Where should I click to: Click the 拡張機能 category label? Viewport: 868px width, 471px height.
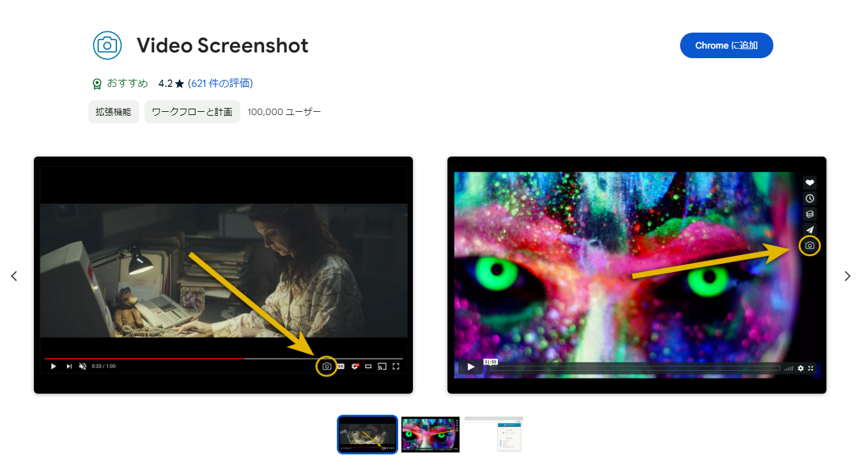click(x=113, y=111)
